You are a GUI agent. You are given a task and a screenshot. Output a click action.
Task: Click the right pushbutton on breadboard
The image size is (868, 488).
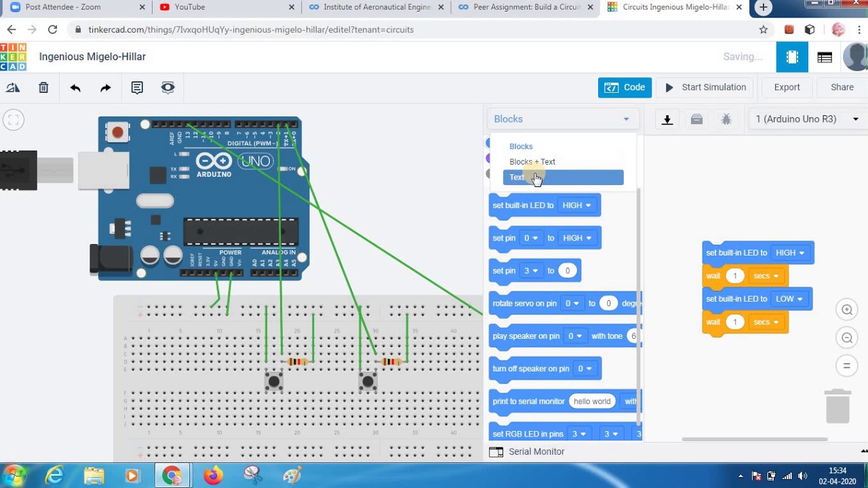[368, 382]
